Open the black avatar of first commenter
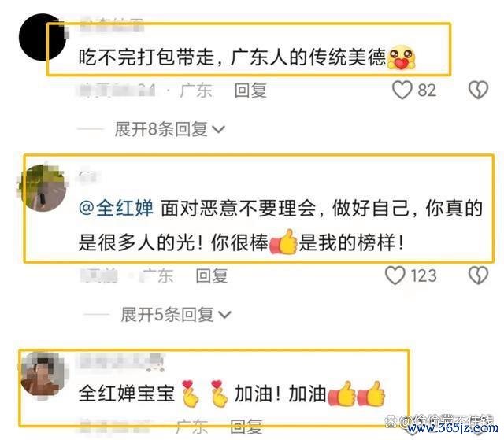504x440 pixels. pos(42,37)
